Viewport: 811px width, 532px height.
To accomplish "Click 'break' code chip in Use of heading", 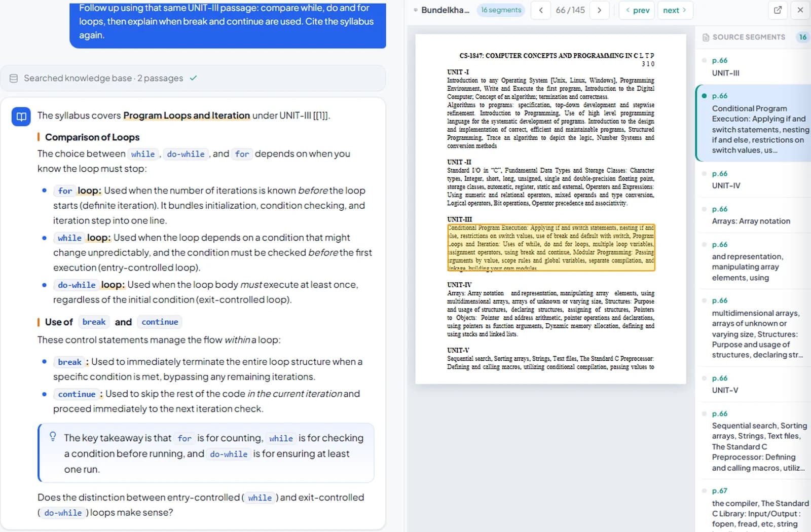I will point(94,322).
